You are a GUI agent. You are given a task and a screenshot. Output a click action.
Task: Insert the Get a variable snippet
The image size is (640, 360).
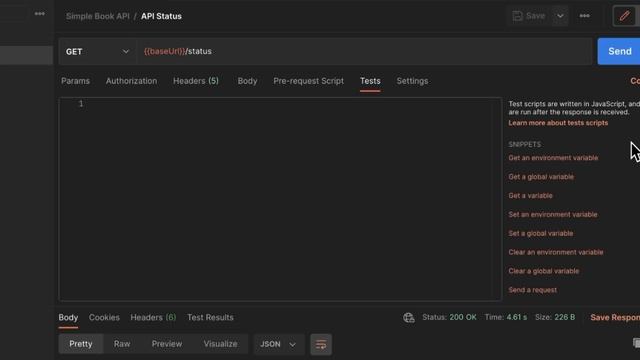pos(530,196)
